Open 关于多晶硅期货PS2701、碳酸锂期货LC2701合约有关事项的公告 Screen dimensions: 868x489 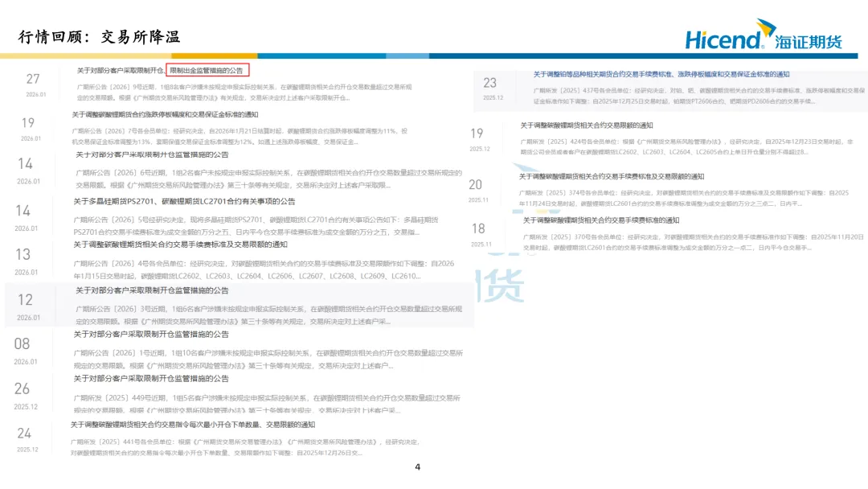coord(184,202)
